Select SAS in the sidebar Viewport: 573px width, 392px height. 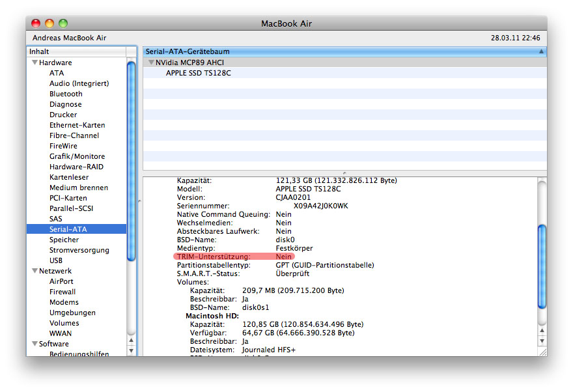55,219
